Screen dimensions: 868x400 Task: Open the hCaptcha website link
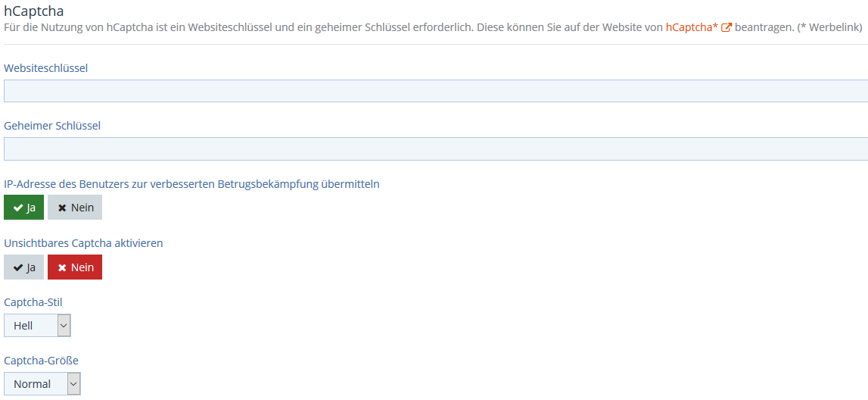691,27
